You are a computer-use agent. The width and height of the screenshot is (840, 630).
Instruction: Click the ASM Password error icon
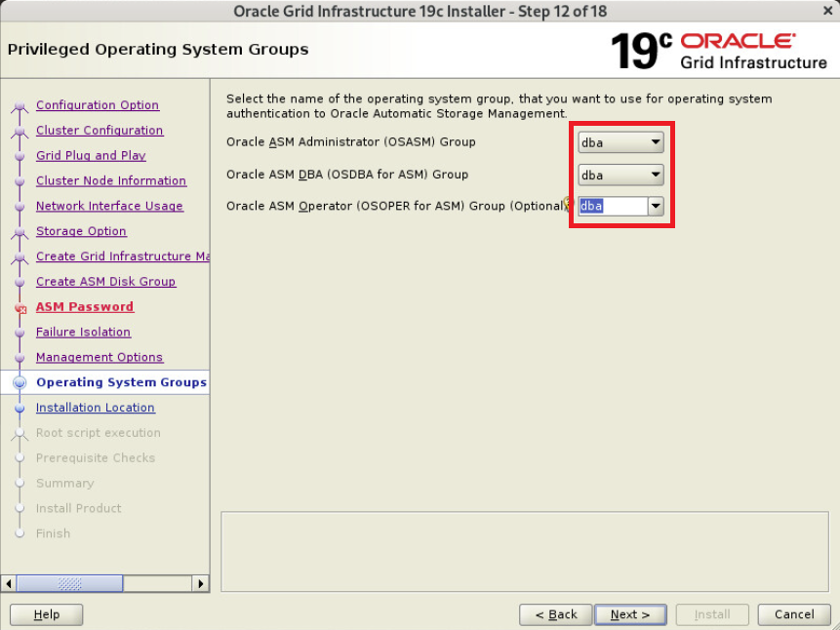tap(20, 308)
